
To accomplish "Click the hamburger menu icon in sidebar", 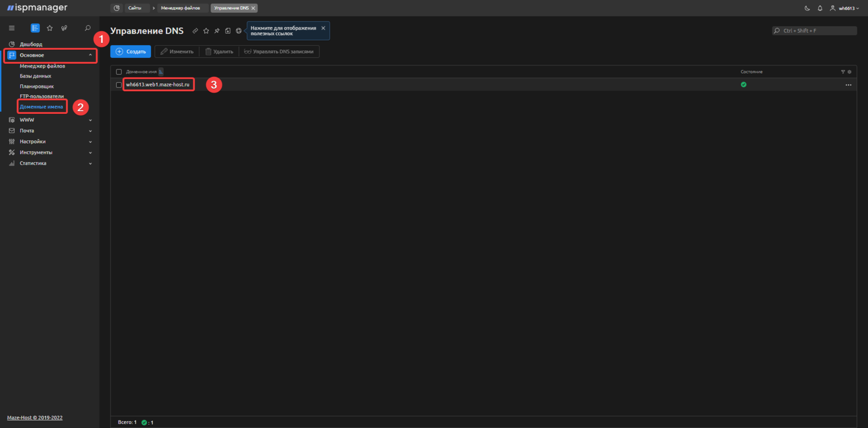I will tap(12, 28).
